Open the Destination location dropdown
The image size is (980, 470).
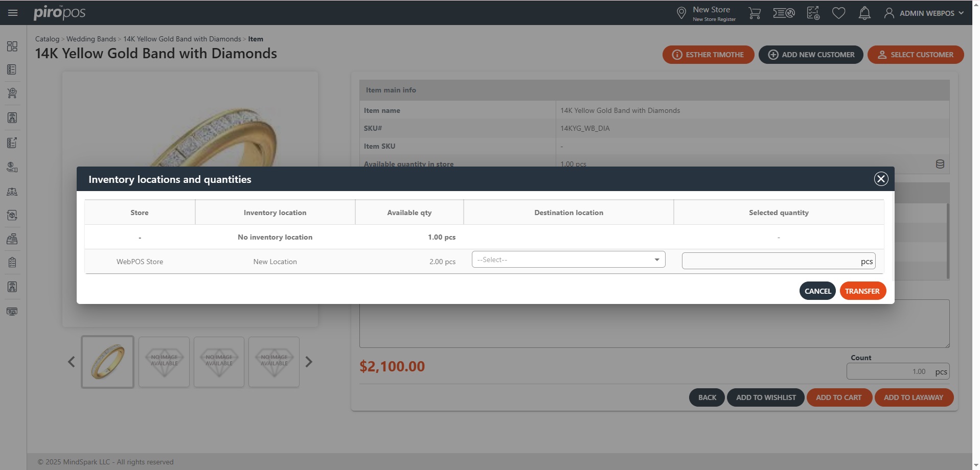[568, 260]
